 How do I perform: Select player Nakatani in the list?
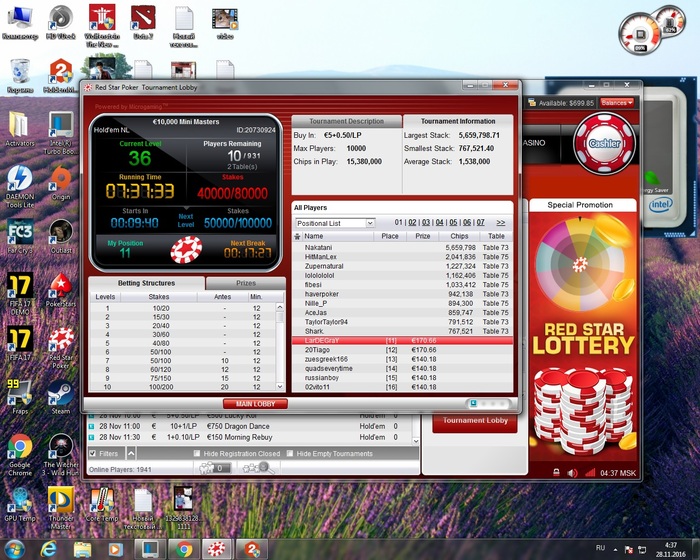pos(402,247)
